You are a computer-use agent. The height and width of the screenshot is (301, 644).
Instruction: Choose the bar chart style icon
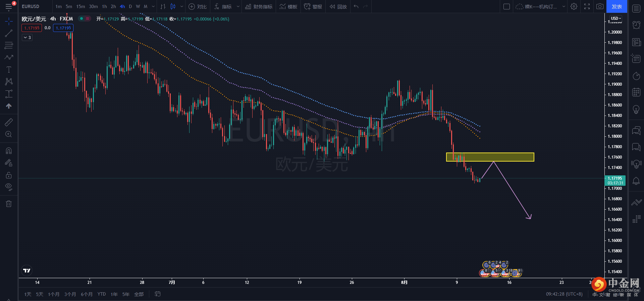click(x=163, y=6)
